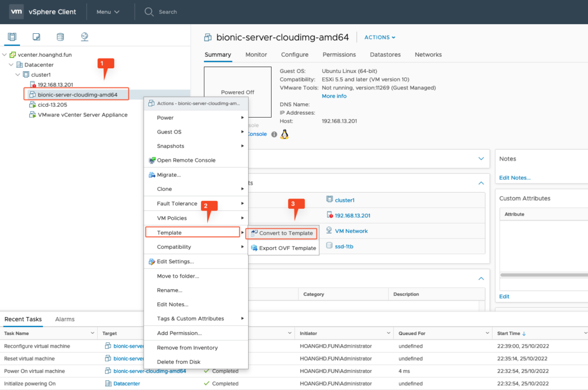
Task: Open the Guest OS submenu
Action: tap(196, 132)
